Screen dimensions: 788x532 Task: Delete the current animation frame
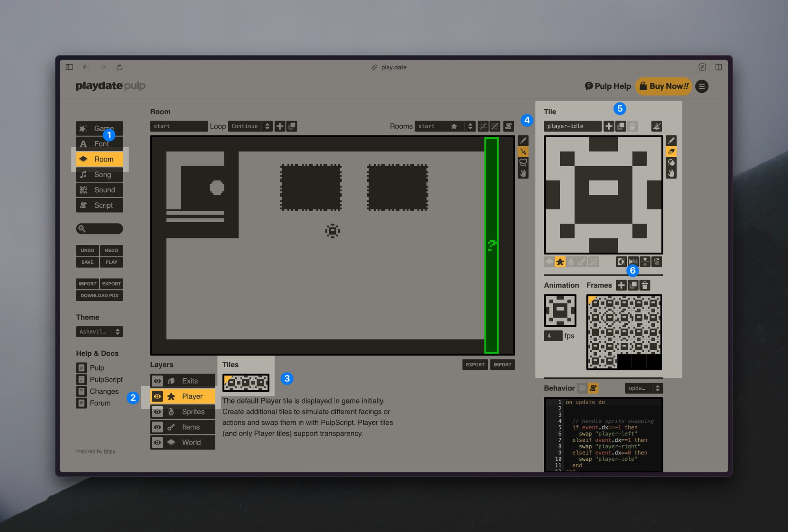(x=645, y=285)
